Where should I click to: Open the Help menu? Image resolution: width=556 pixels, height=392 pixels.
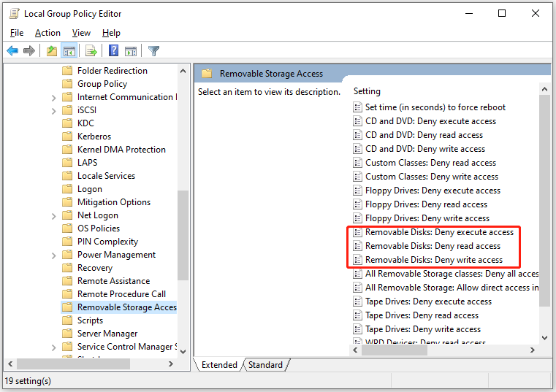tap(111, 33)
